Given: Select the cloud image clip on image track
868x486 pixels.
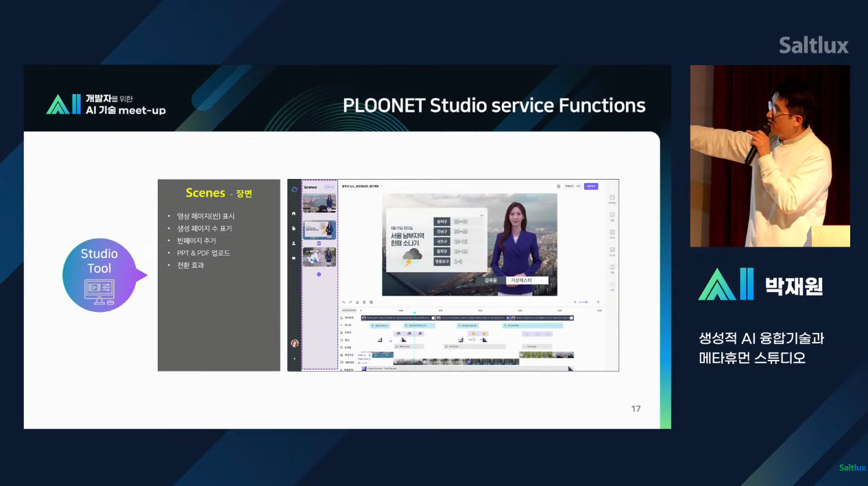Looking at the screenshot, I should [409, 334].
